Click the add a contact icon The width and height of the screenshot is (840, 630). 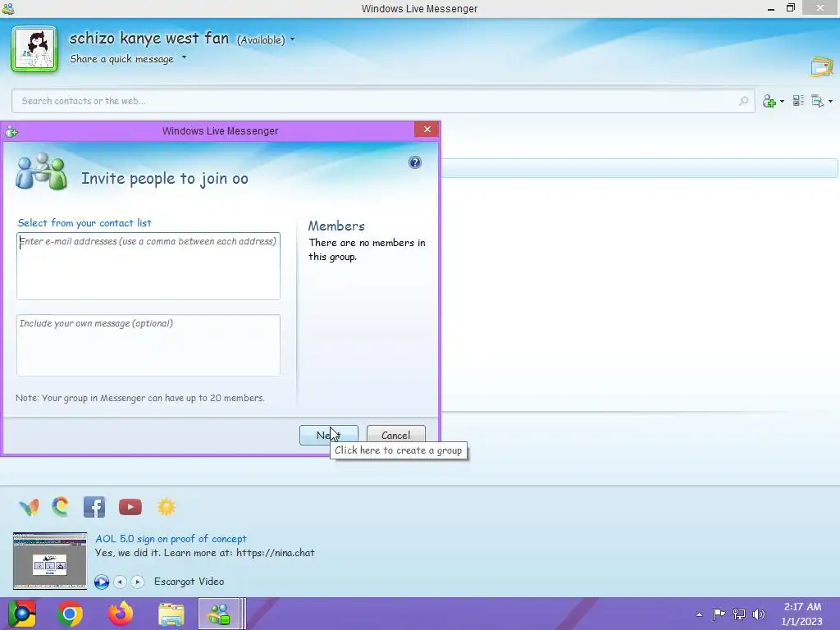(769, 101)
